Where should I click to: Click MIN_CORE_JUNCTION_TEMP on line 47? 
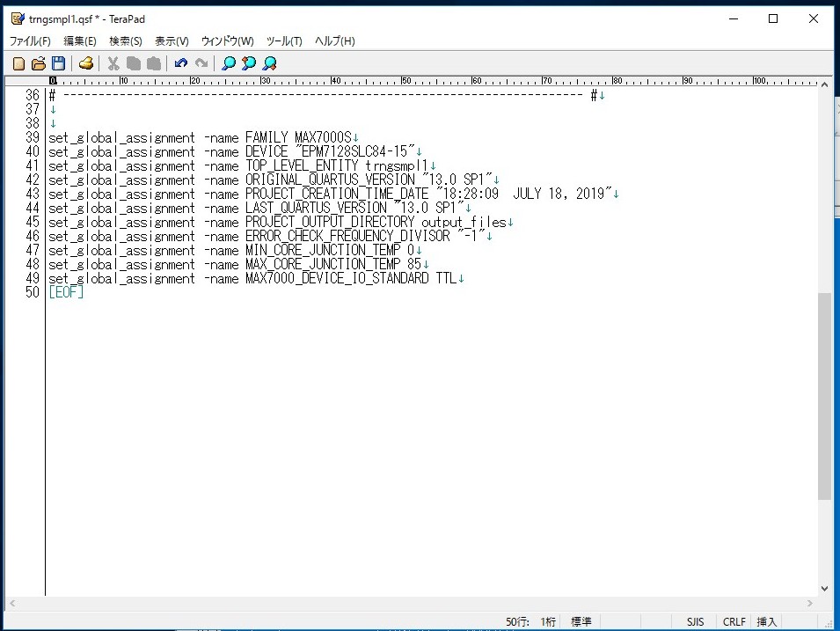[x=323, y=250]
